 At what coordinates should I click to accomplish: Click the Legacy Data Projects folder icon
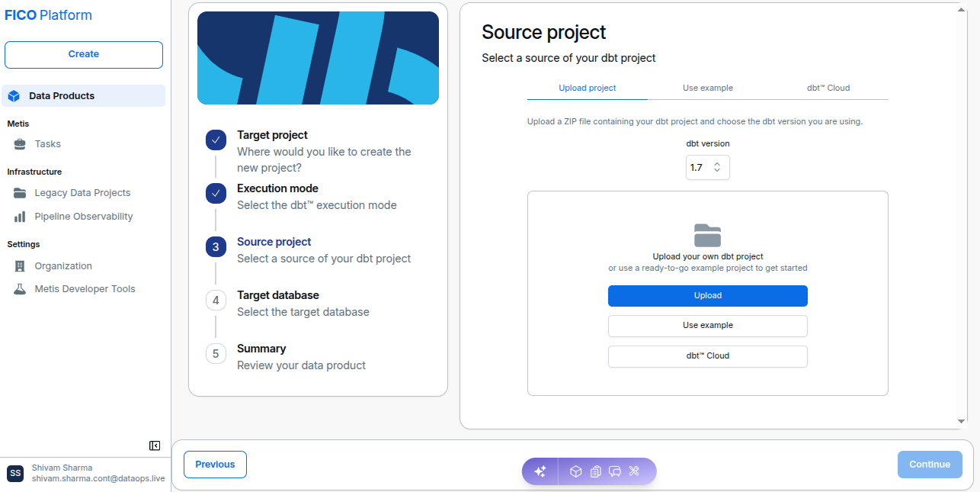click(20, 193)
